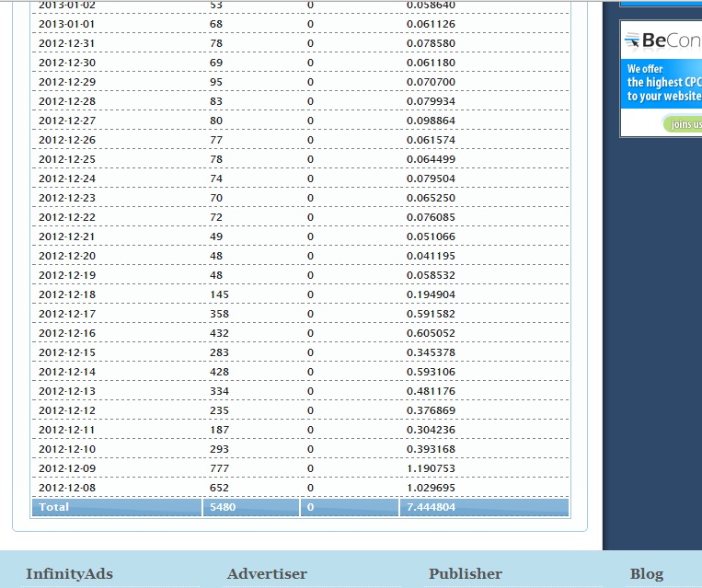
Task: Select the date cell 2012-12-20
Action: pos(67,256)
